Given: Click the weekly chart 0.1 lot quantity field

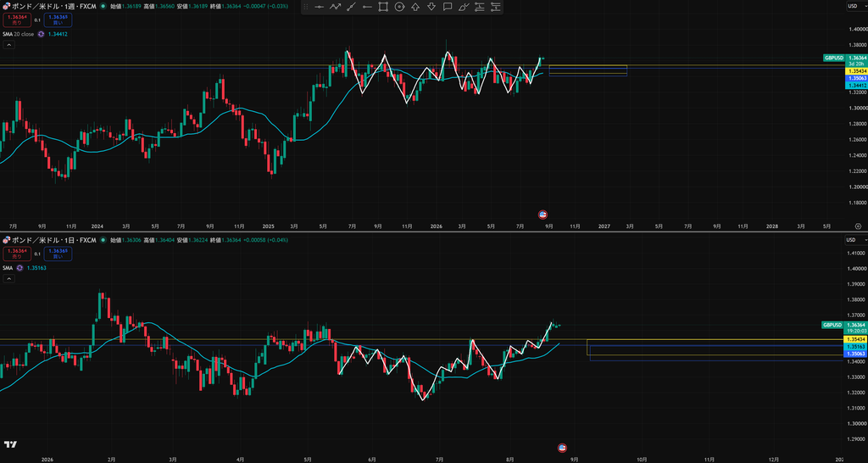Looking at the screenshot, I should click(x=37, y=20).
